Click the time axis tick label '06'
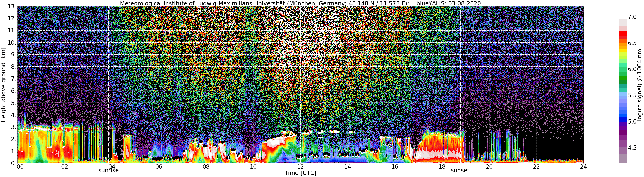Image resolution: width=644 pixels, height=177 pixels. 159,167
